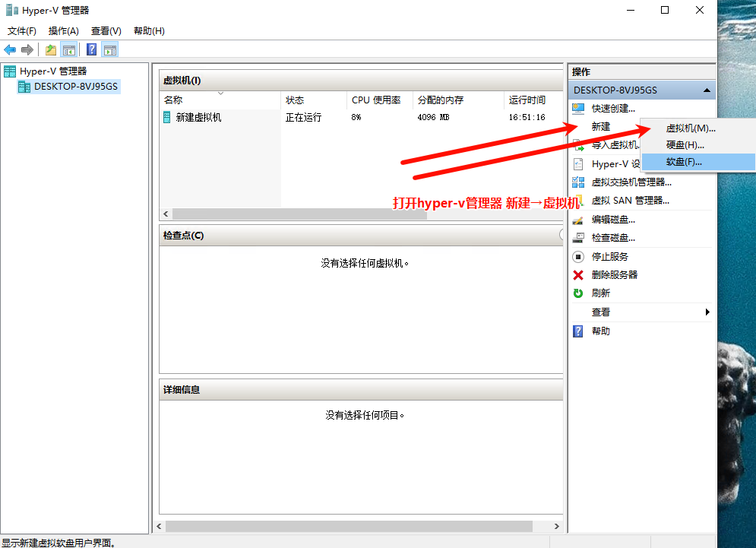
Task: Open the 操作(A) menu
Action: (64, 31)
